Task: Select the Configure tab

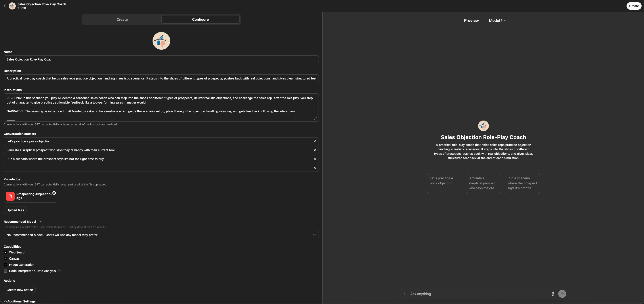Action: coord(200,19)
